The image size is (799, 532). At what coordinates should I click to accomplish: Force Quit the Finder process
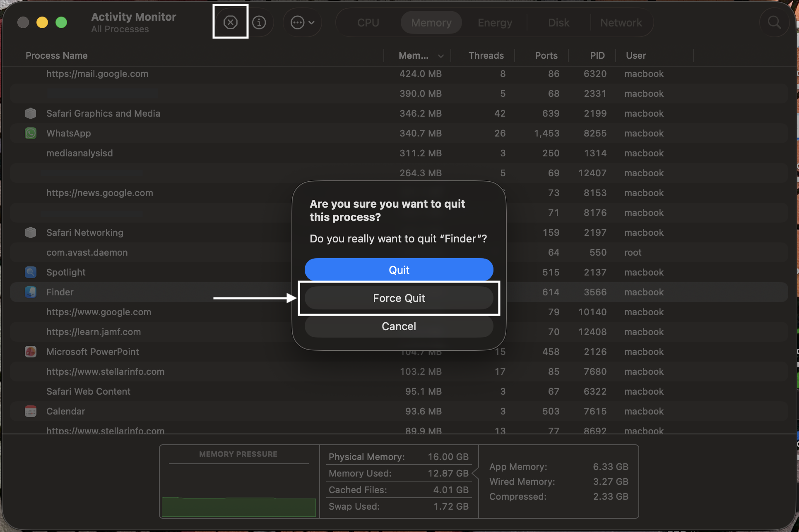tap(399, 298)
